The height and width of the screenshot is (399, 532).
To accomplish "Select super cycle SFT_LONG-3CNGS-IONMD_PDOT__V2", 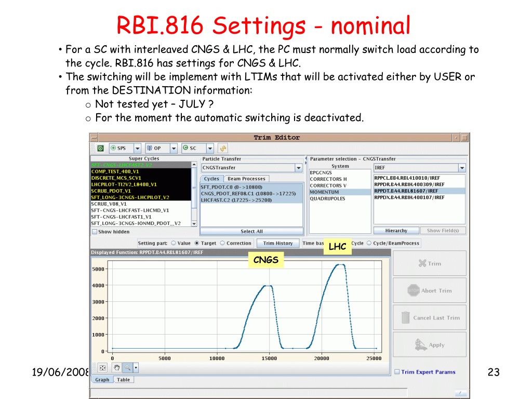I will click(141, 223).
